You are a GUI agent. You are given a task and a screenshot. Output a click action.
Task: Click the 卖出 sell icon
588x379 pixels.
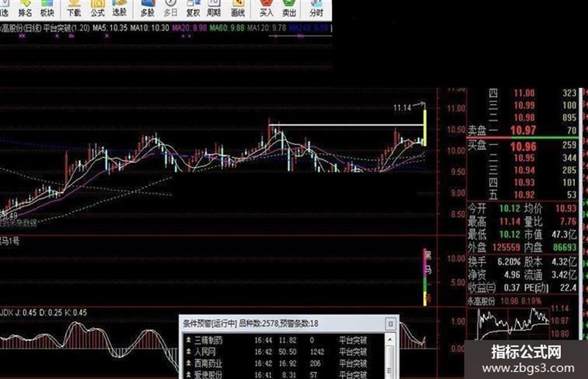pos(289,9)
